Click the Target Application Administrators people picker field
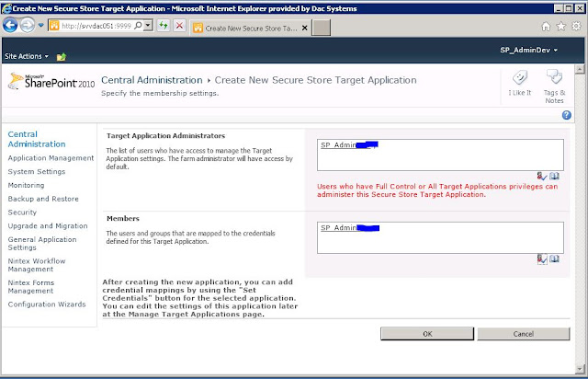 [440, 155]
